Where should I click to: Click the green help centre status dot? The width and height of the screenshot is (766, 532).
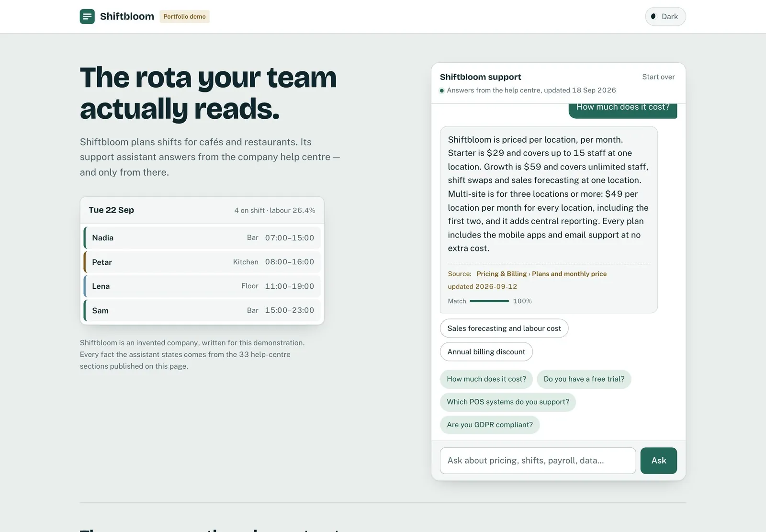click(x=442, y=91)
